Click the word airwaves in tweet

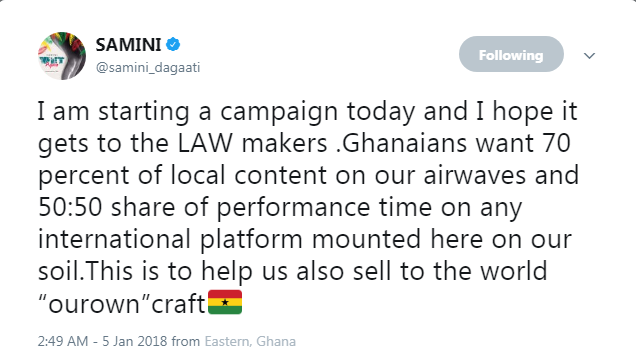(x=475, y=176)
